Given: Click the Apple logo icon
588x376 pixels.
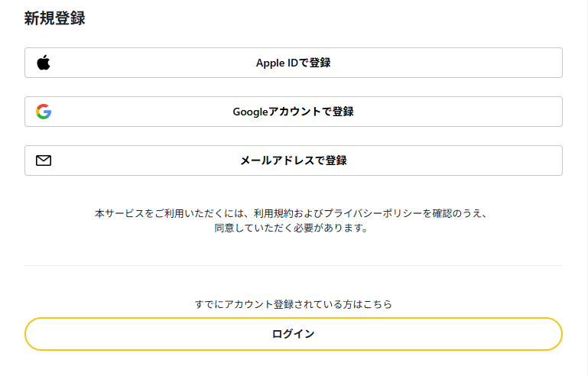Looking at the screenshot, I should [x=44, y=63].
